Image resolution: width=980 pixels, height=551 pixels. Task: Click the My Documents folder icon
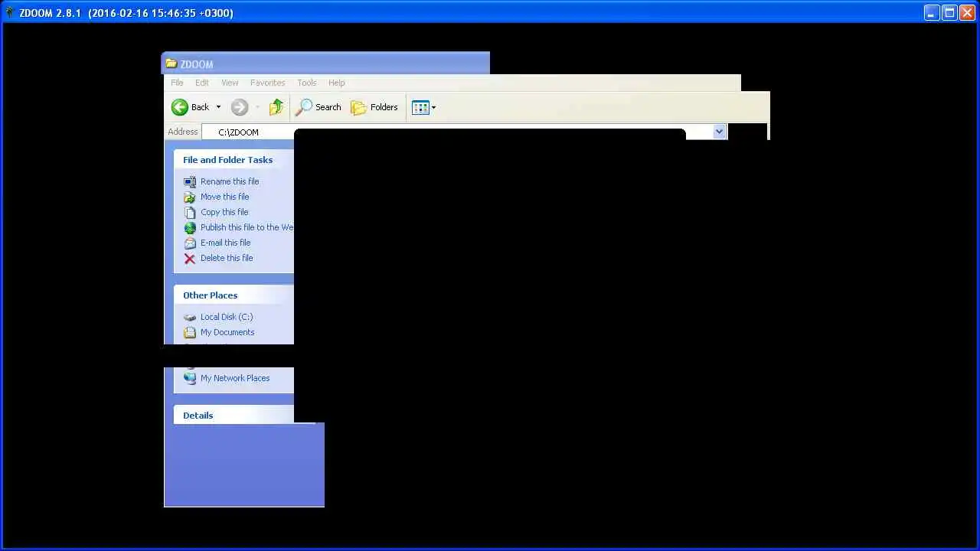[x=190, y=333]
